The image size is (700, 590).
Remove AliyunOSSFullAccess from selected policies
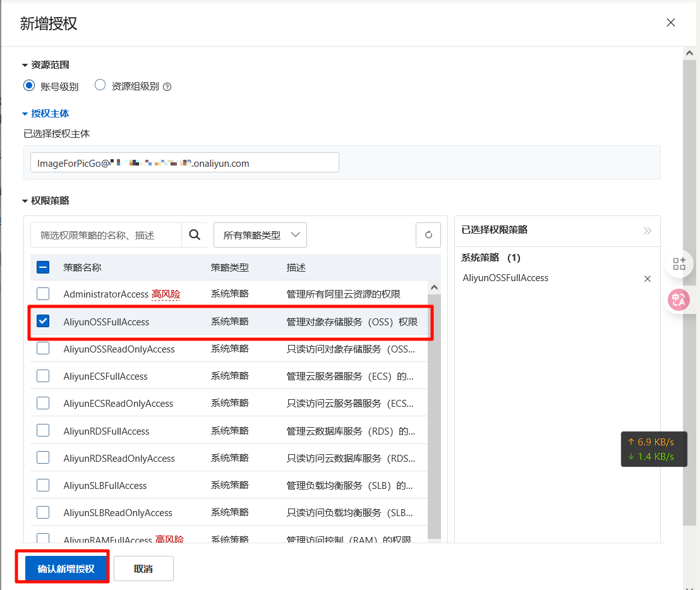click(x=648, y=279)
